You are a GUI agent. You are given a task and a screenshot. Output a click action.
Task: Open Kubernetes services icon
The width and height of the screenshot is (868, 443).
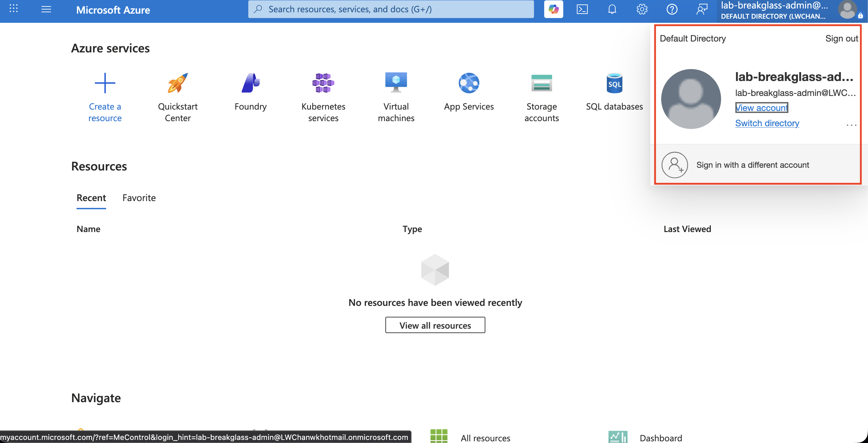tap(323, 83)
